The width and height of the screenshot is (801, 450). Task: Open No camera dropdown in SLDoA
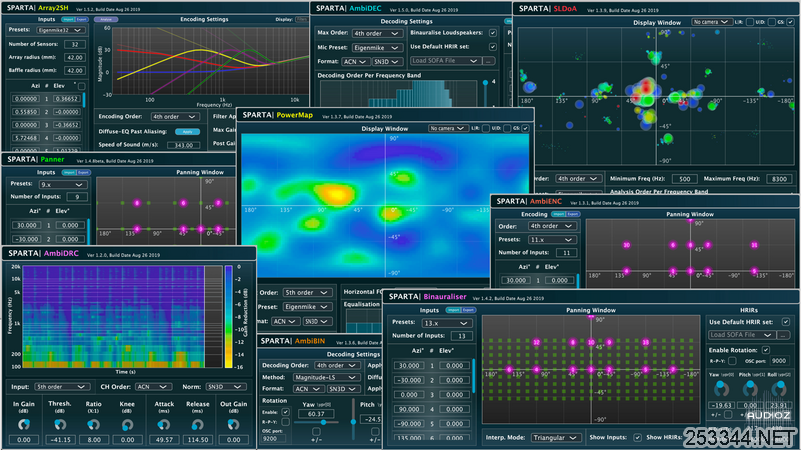coord(711,22)
